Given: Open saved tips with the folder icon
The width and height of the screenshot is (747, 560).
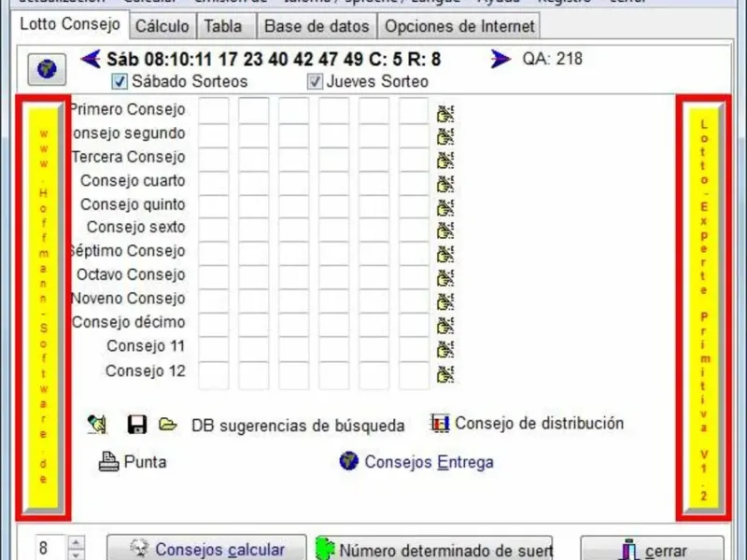Looking at the screenshot, I should coord(167,424).
